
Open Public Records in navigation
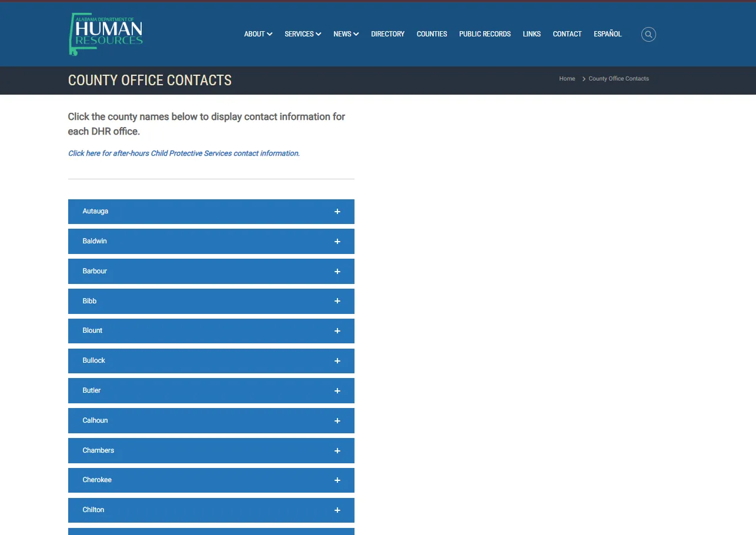485,34
